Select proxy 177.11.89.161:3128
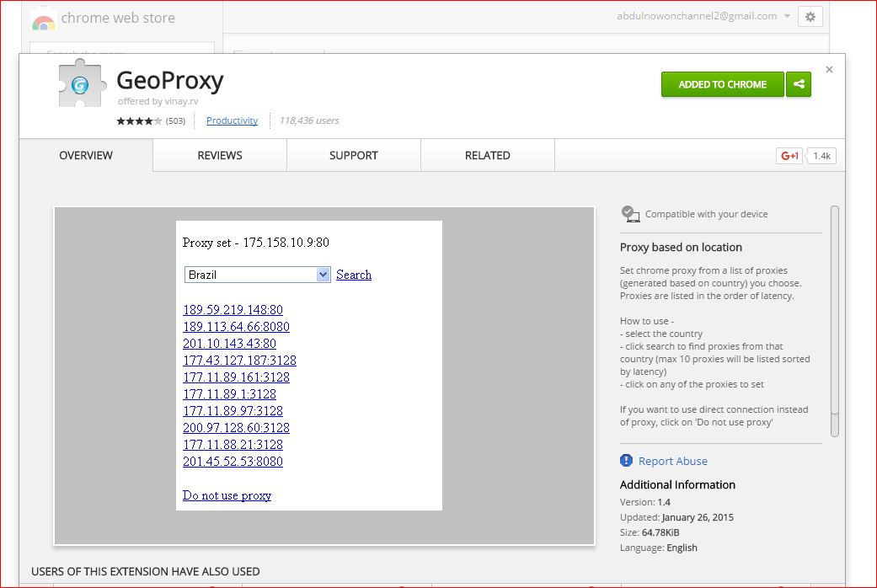The width and height of the screenshot is (877, 588). (x=236, y=377)
